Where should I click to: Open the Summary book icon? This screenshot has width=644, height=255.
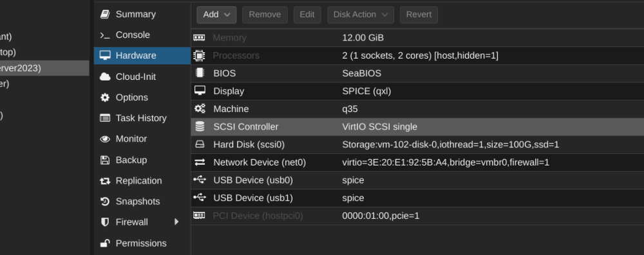[x=105, y=14]
